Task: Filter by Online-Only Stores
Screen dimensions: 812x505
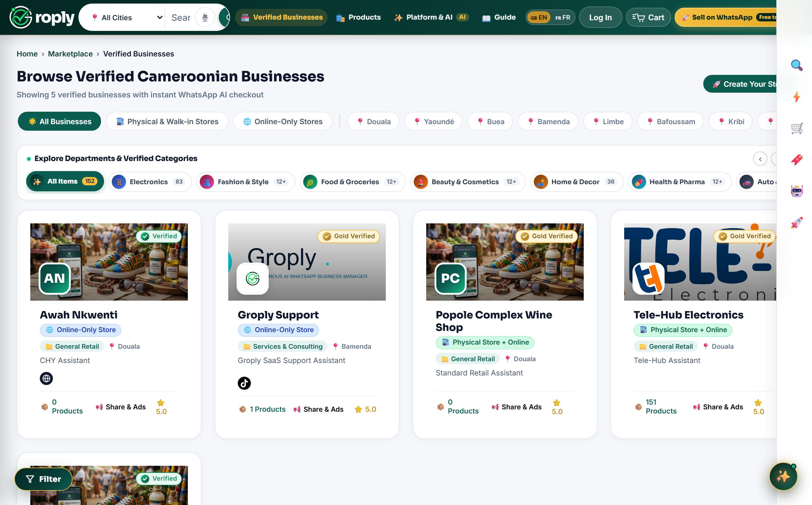Action: (x=283, y=121)
